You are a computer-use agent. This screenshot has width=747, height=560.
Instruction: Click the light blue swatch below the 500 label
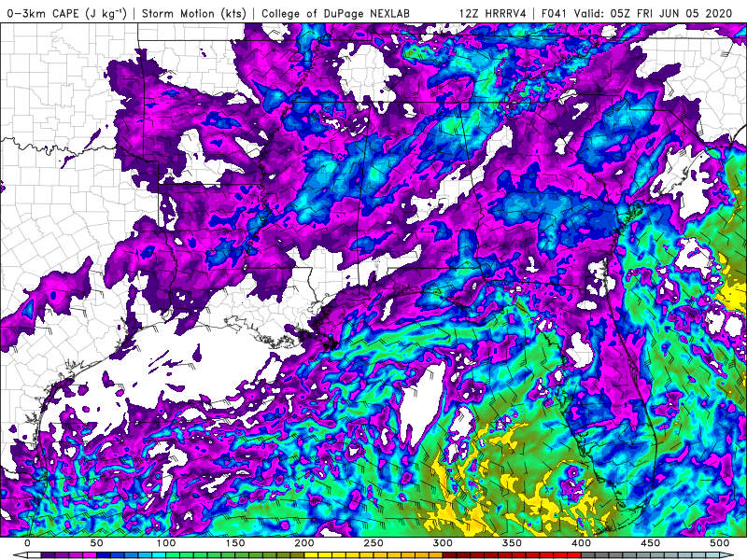(x=712, y=554)
